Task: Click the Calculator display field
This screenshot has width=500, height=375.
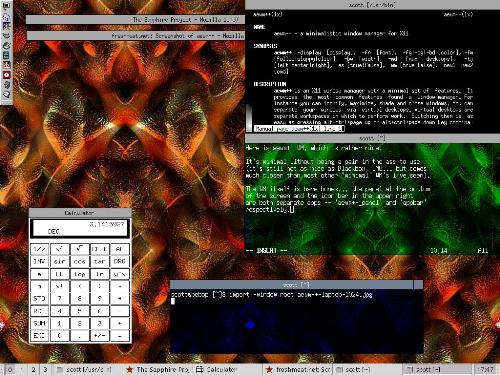Action: coord(80,228)
